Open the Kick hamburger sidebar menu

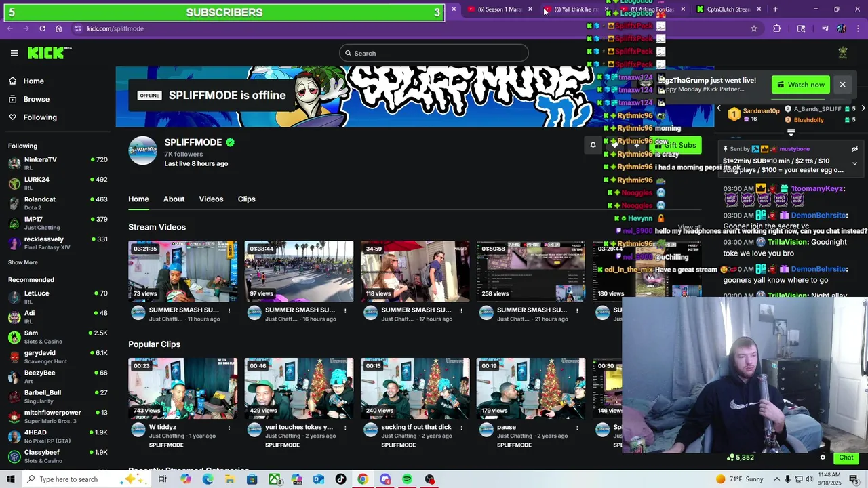click(x=14, y=53)
